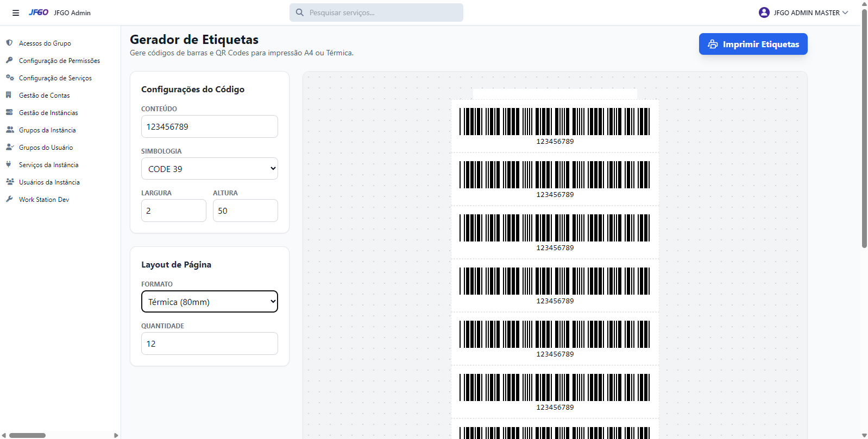Image resolution: width=868 pixels, height=439 pixels.
Task: Click the key icon for Configuração de Permissões
Action: coord(9,60)
